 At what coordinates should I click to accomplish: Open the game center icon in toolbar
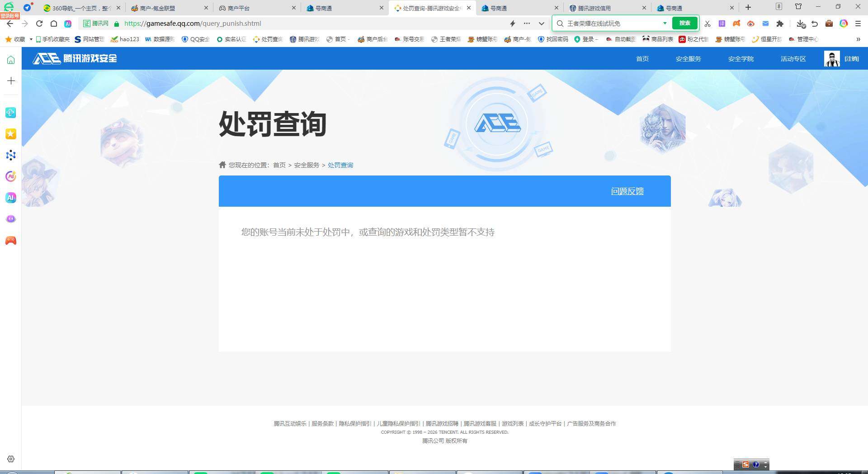pos(736,23)
